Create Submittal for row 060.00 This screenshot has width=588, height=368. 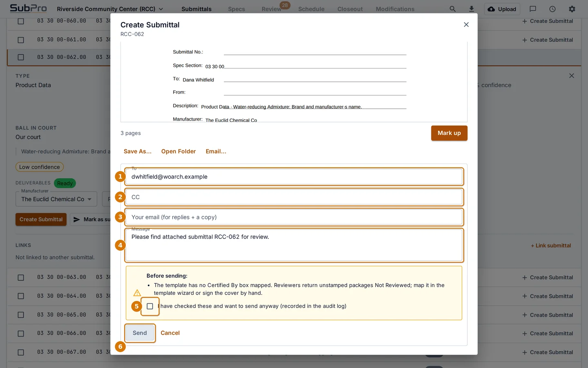547,21
